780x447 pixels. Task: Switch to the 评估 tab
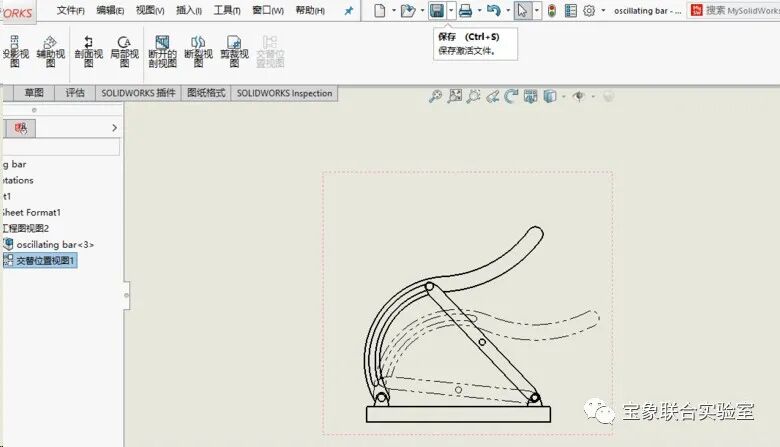75,93
